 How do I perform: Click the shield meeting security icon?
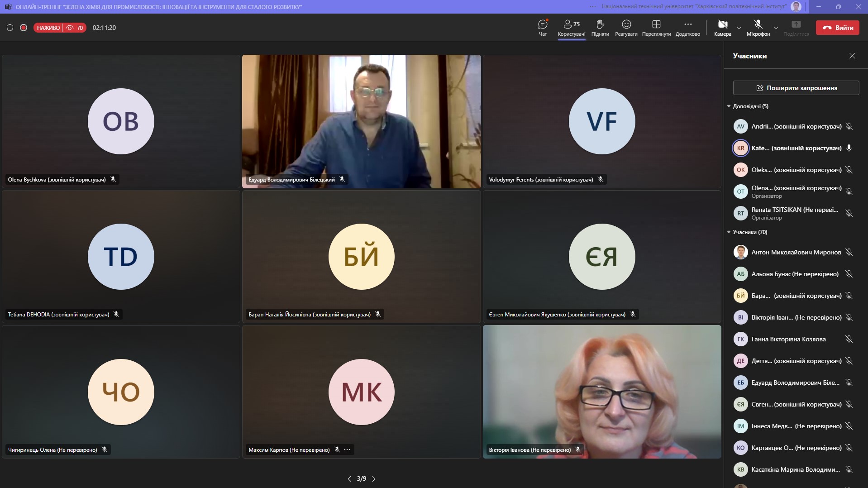[10, 28]
